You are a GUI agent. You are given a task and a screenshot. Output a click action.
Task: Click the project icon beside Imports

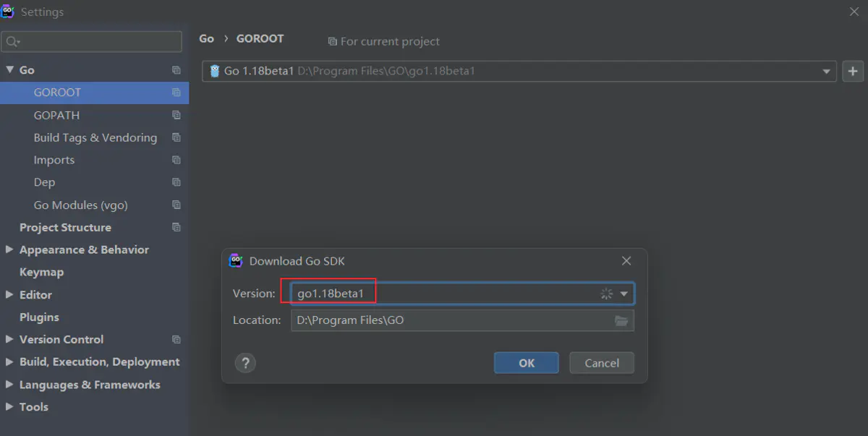(176, 160)
